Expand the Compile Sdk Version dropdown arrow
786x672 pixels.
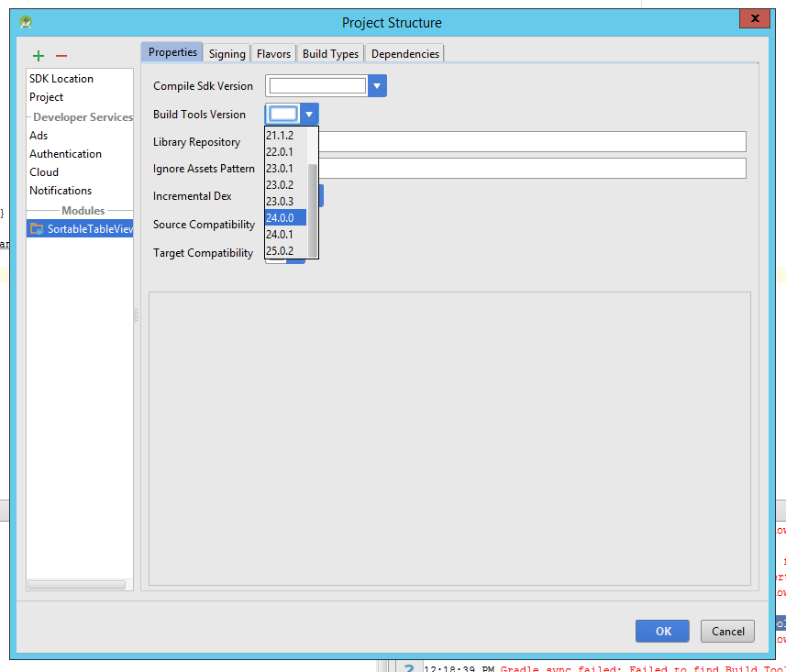(377, 85)
